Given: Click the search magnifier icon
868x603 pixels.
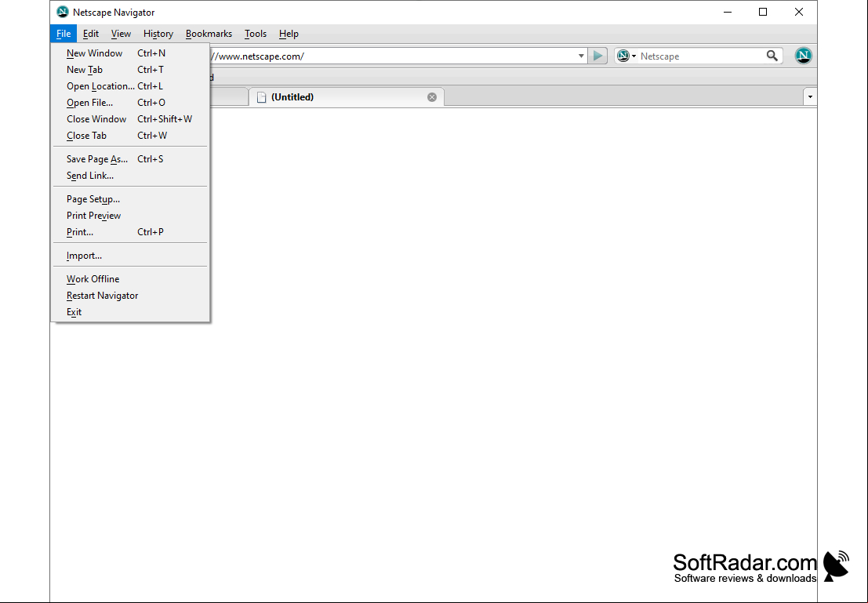Looking at the screenshot, I should 772,56.
